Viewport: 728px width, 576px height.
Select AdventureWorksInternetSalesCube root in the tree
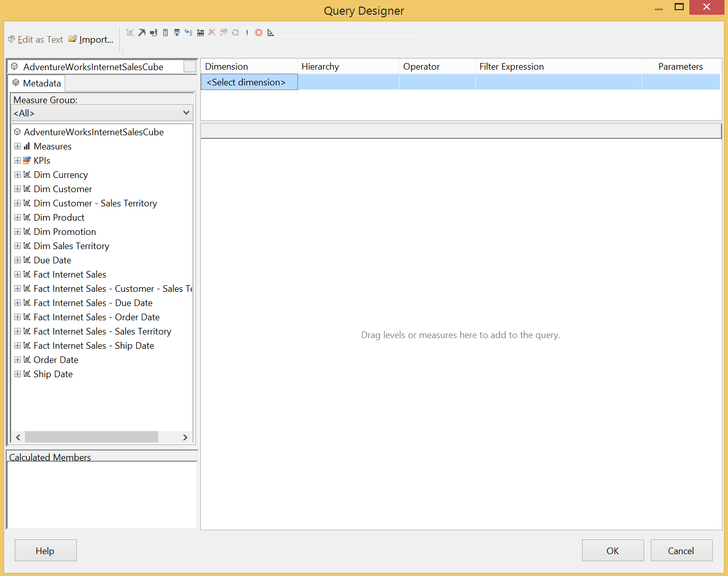pyautogui.click(x=94, y=132)
